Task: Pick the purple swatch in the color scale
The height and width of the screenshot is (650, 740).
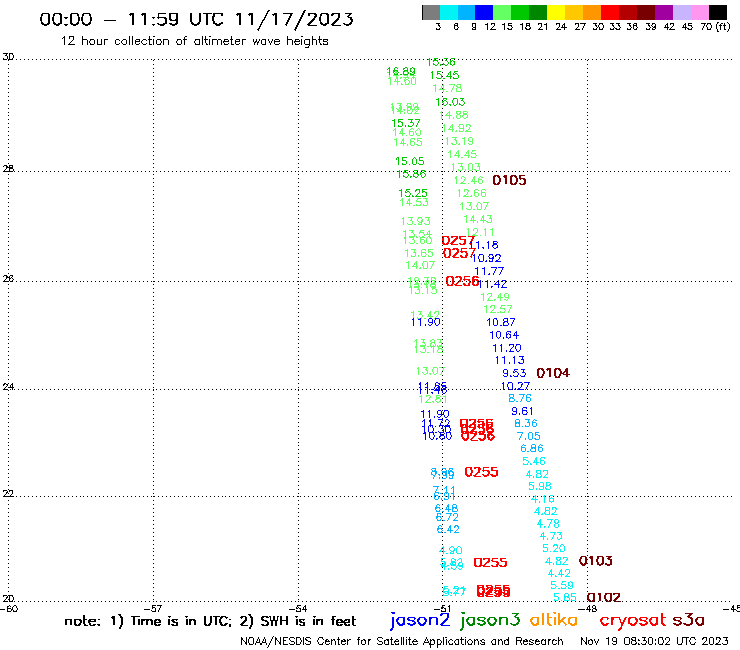Action: (664, 12)
